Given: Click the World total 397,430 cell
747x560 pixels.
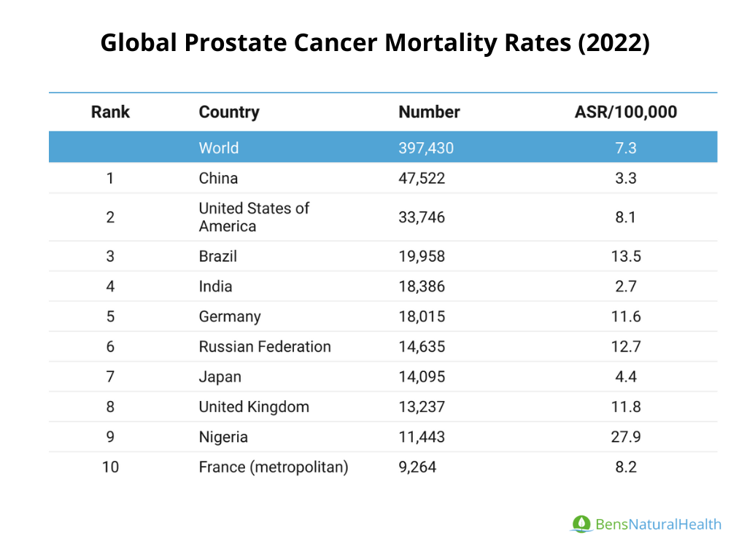Looking at the screenshot, I should point(425,148).
